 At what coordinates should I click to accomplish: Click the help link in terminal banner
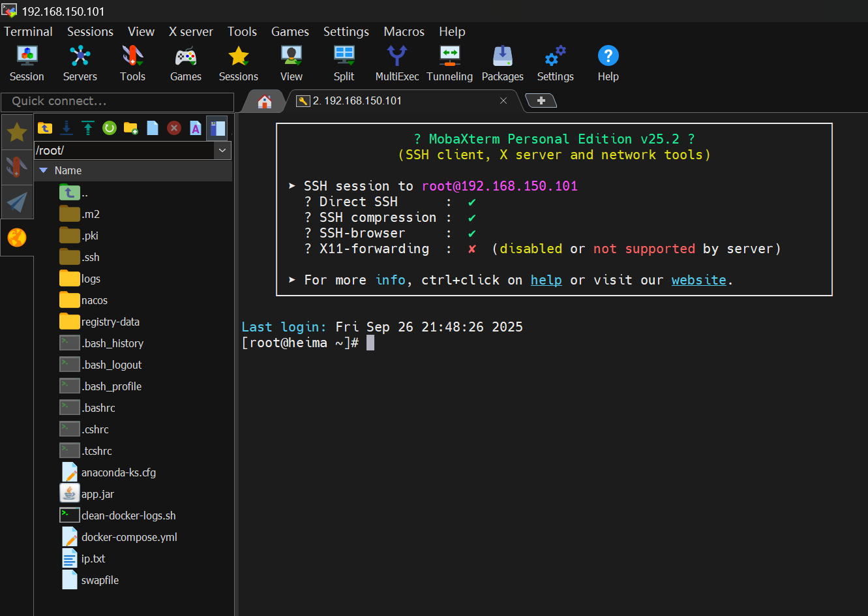pyautogui.click(x=546, y=280)
